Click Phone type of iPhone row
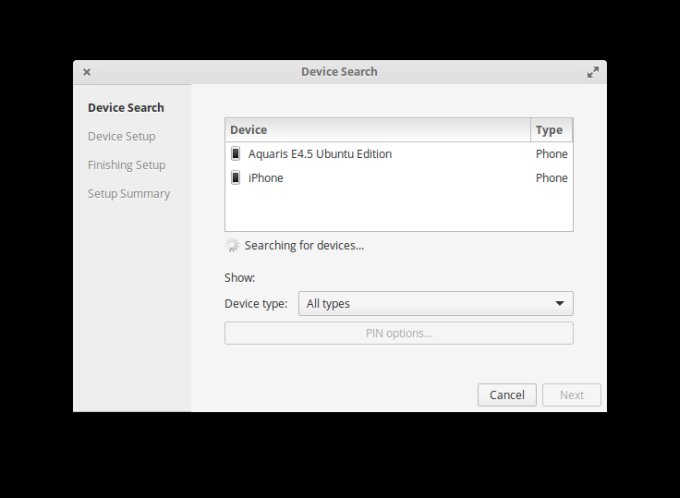The width and height of the screenshot is (680, 498). 552,178
